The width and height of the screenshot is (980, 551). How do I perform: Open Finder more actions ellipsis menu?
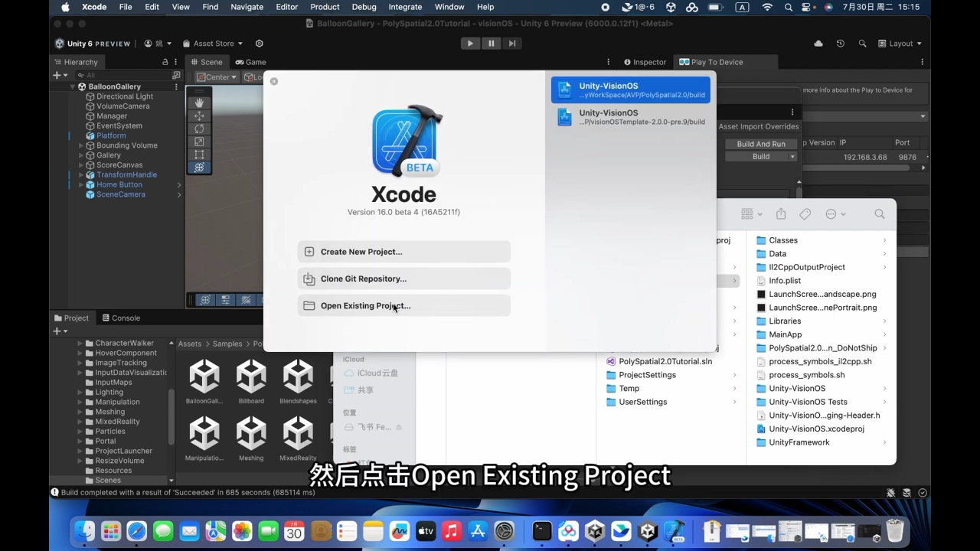click(835, 214)
